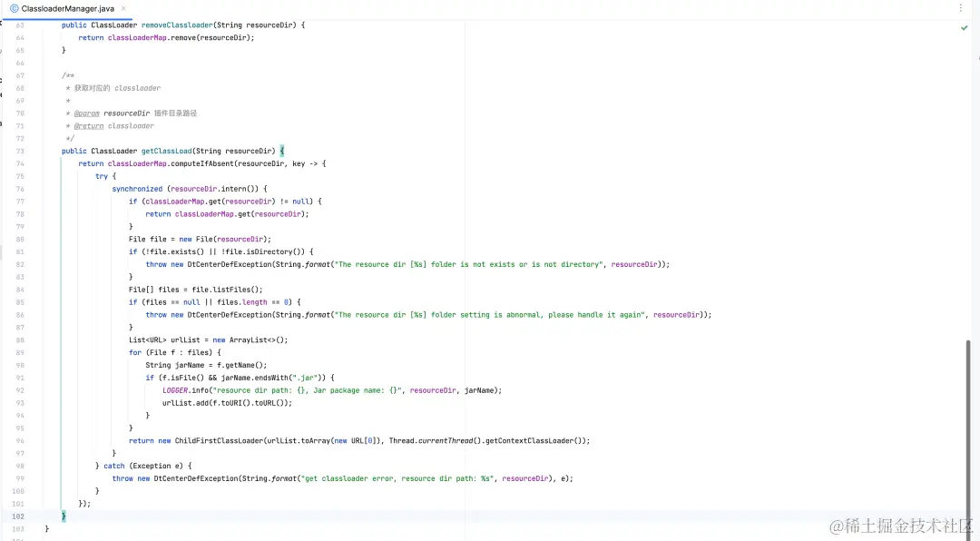Click the @param tag in the Javadoc

pos(87,113)
